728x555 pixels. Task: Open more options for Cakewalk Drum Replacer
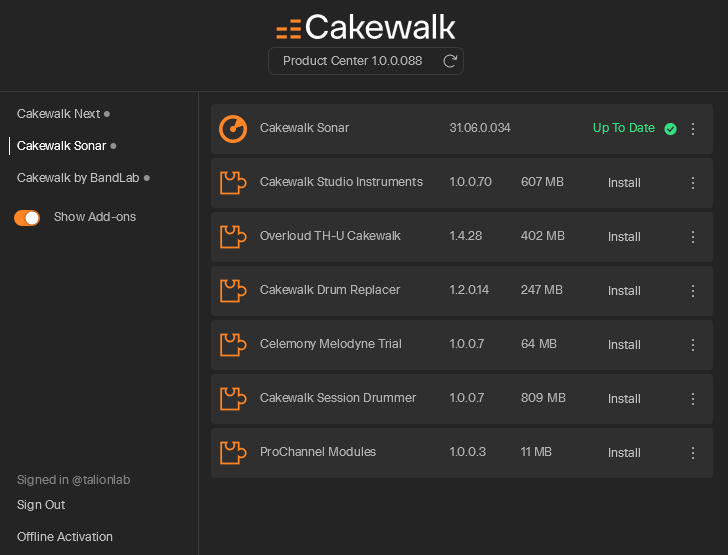tap(693, 291)
